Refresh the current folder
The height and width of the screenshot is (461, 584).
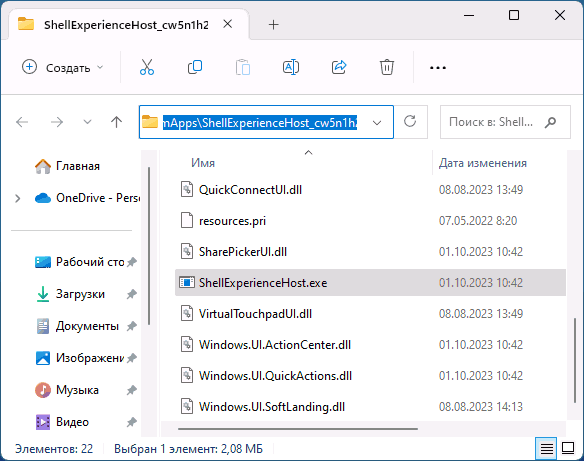(x=410, y=122)
